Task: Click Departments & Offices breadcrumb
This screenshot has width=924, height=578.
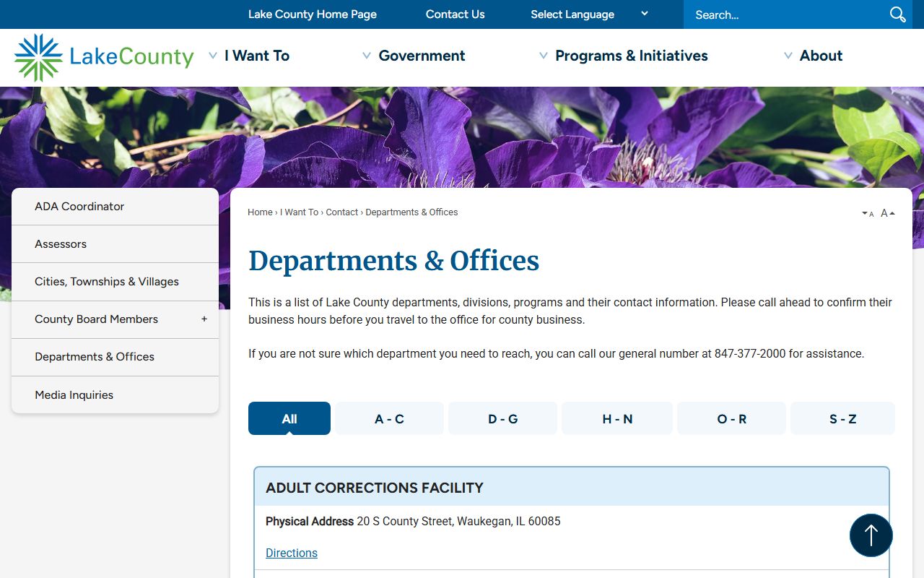Action: point(411,212)
